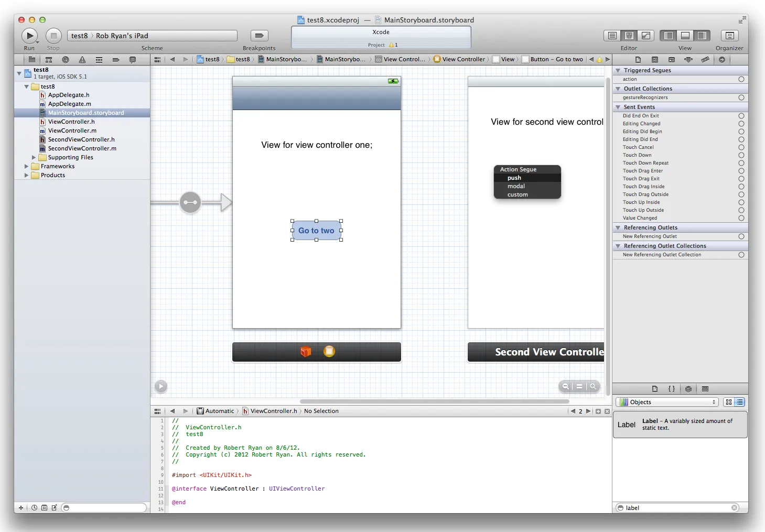Toggle the Utilities pane visibility
The height and width of the screenshot is (532, 765).
702,36
